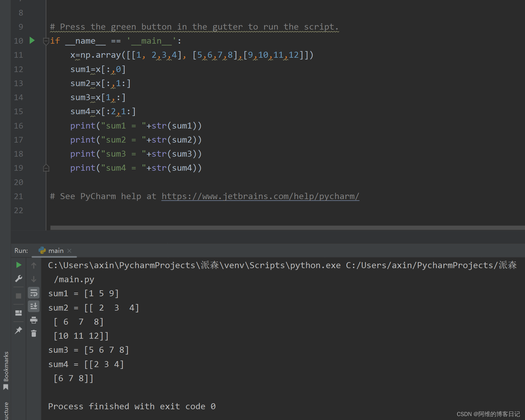
Task: Close the main run tab
Action: (69, 251)
